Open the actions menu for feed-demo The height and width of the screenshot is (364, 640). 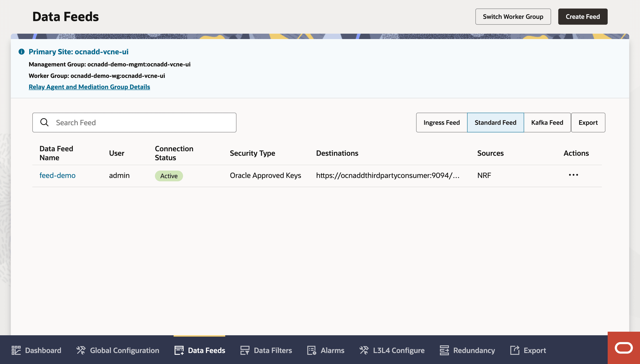573,175
